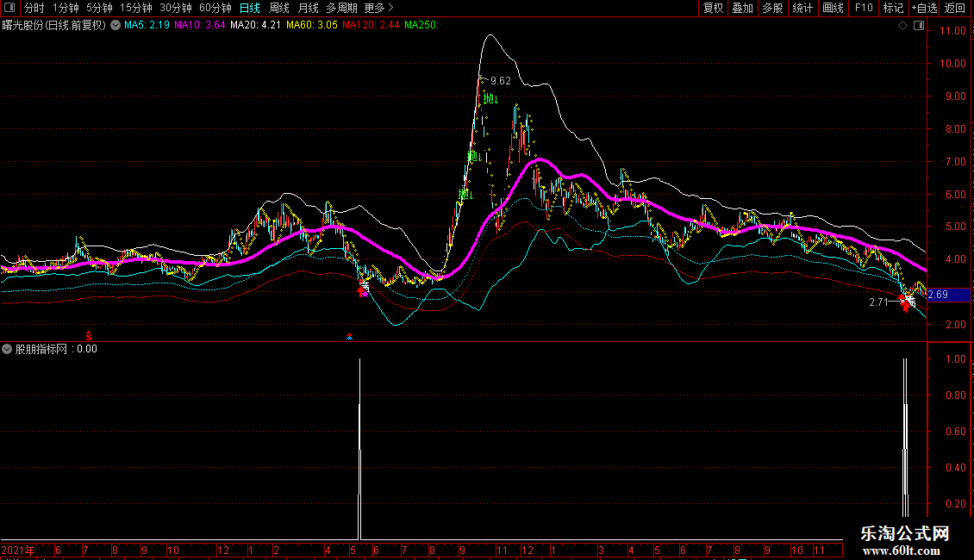This screenshot has width=974, height=560.
Task: Expand the 股朋指标网 sub-indicator dropdown
Action: tap(8, 349)
